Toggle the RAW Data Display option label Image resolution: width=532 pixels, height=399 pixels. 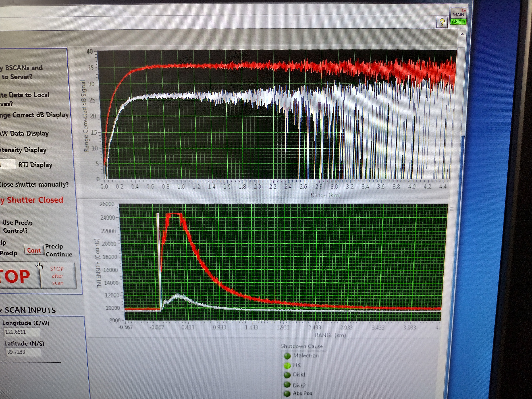(24, 134)
